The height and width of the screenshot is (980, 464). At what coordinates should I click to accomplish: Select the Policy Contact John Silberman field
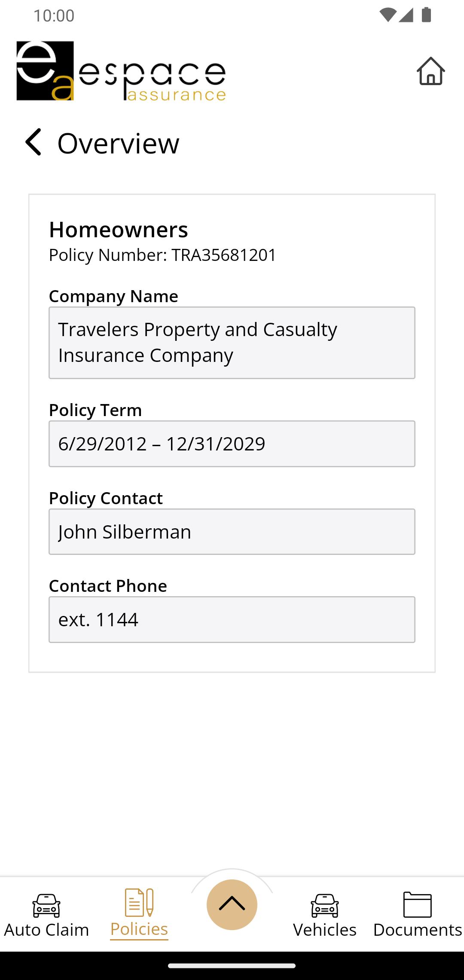[x=232, y=532]
